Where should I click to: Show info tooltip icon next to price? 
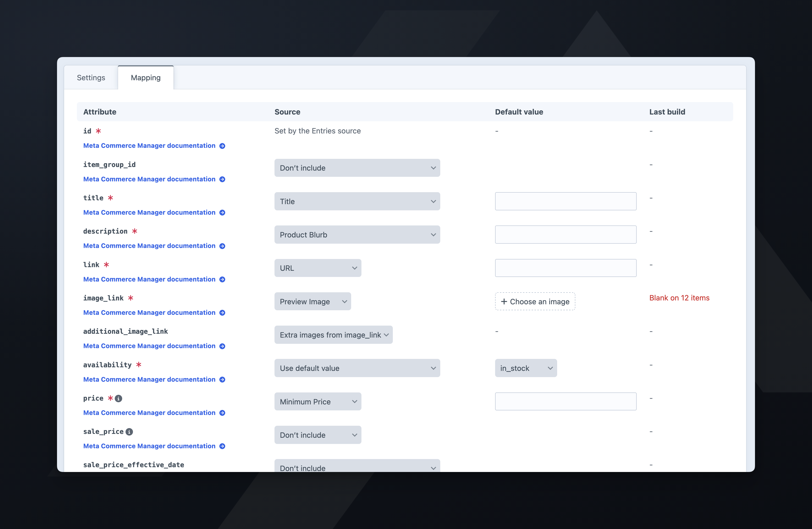tap(118, 399)
